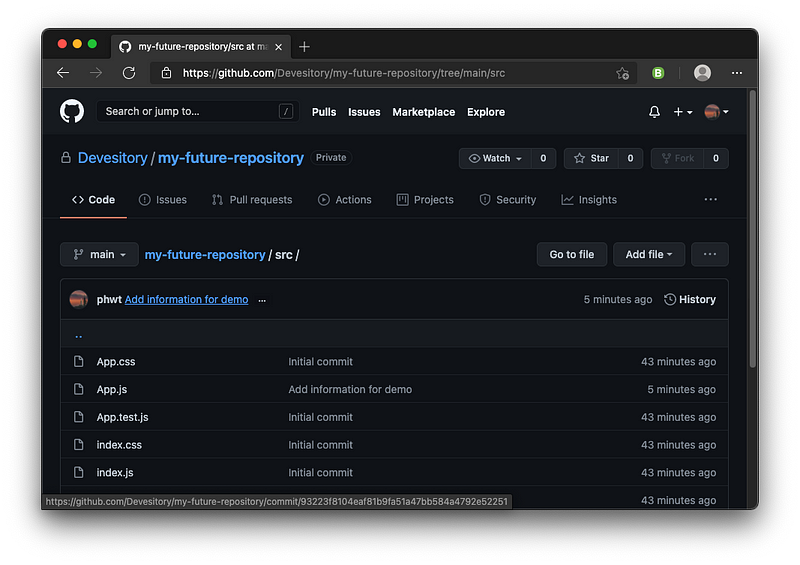The width and height of the screenshot is (800, 565).
Task: Click the Private repository badge
Action: click(x=331, y=158)
